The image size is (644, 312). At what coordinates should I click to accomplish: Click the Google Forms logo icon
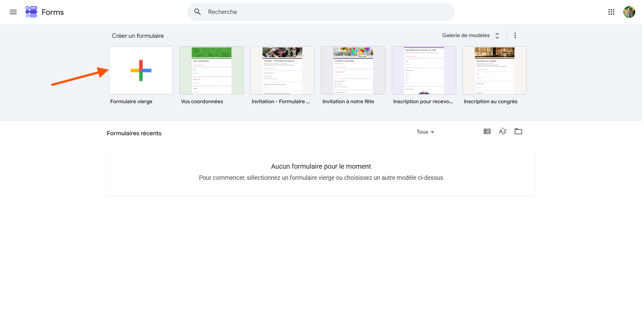pos(31,12)
